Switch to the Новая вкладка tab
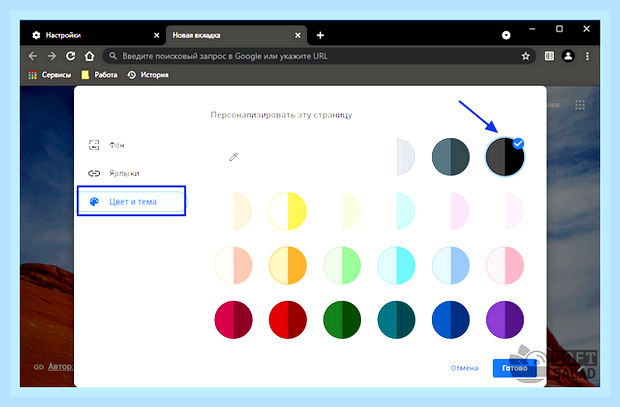Screen dimensions: 620x407 coord(236,35)
